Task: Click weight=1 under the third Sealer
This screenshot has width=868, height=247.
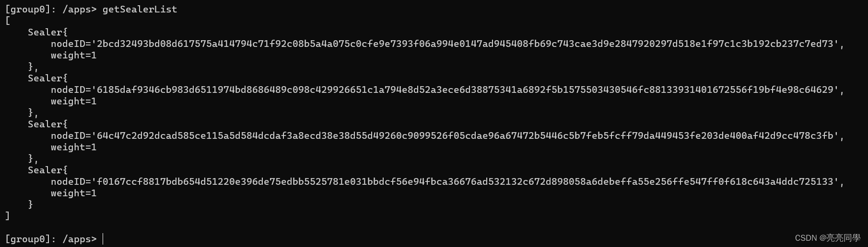Action: (x=74, y=147)
